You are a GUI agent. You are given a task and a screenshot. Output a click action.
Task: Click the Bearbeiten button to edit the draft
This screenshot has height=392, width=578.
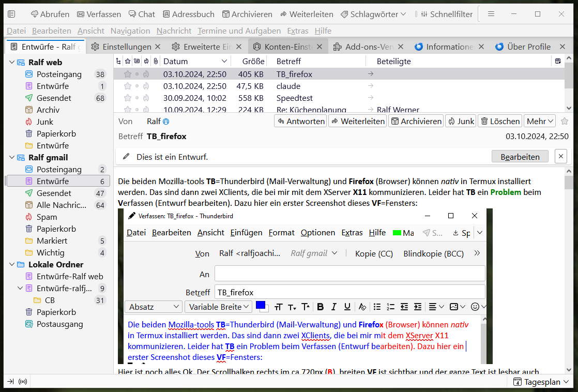pyautogui.click(x=520, y=157)
